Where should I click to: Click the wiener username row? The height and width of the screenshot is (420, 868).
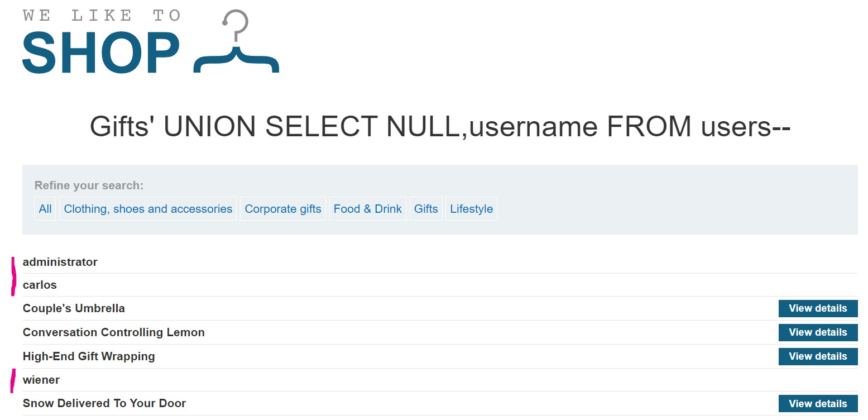coord(41,380)
